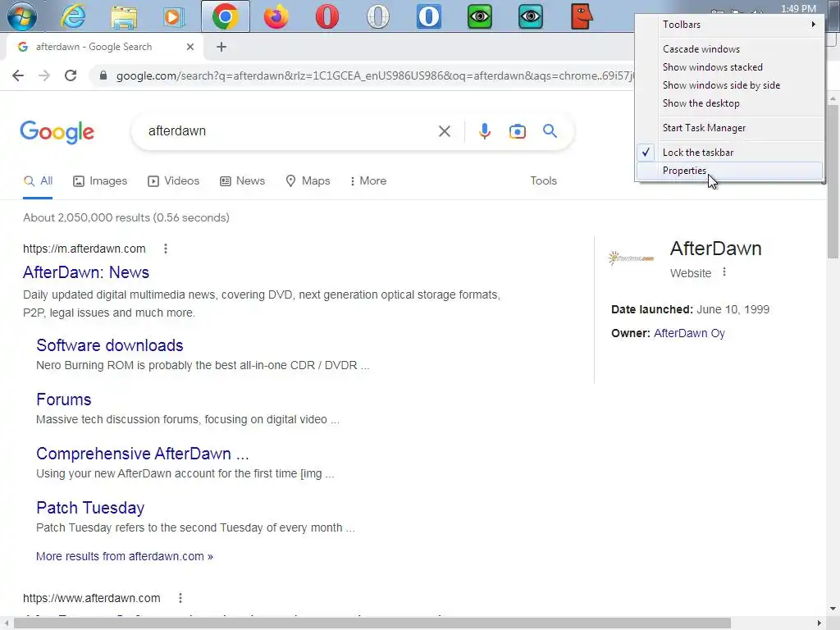Screen dimensions: 840x630
Task: Open Windows Media Player taskbar icon
Action: click(174, 16)
